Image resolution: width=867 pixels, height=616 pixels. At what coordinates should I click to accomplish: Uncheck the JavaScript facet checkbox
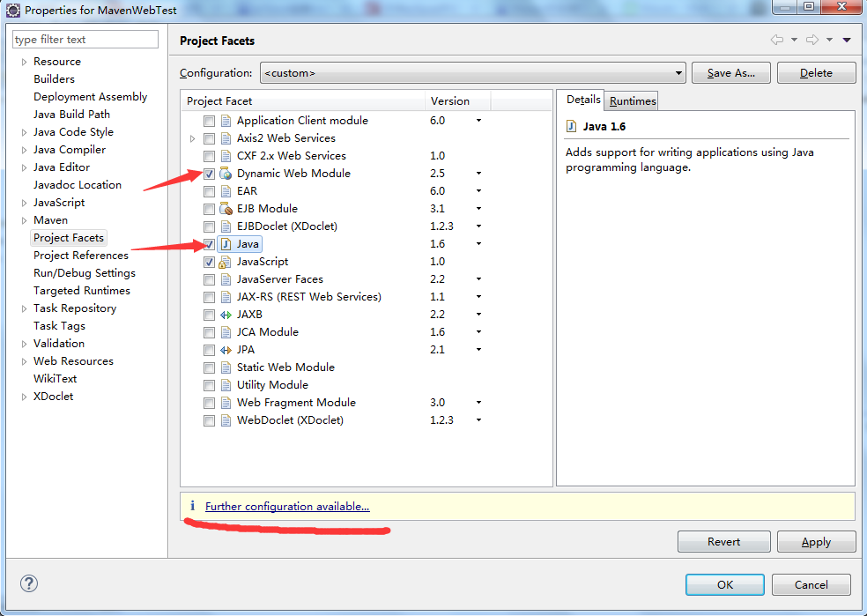tap(209, 262)
